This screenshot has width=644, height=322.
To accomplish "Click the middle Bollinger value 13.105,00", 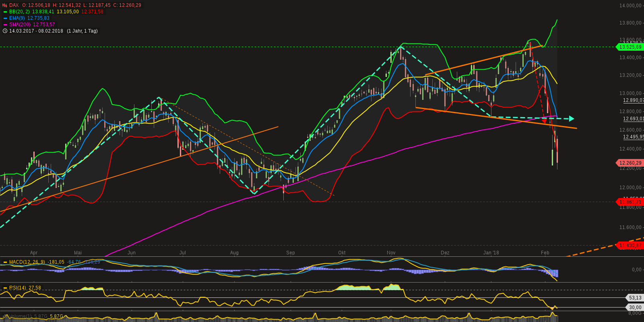I will pyautogui.click(x=68, y=12).
